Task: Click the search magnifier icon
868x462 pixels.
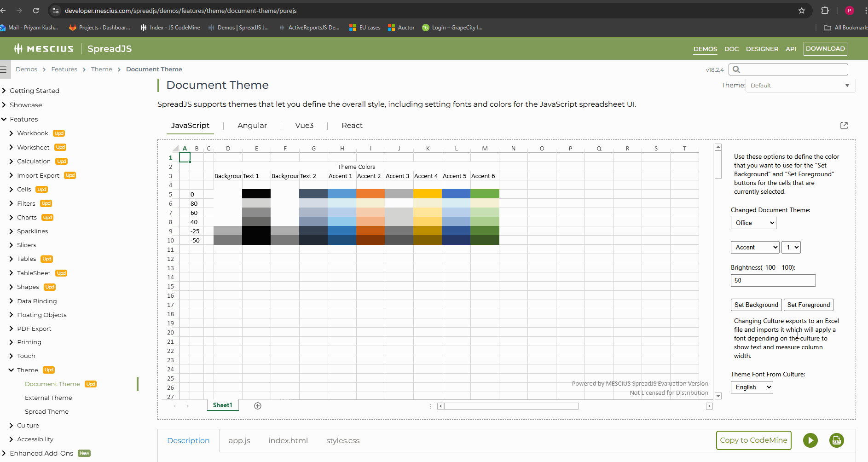Action: pos(736,69)
